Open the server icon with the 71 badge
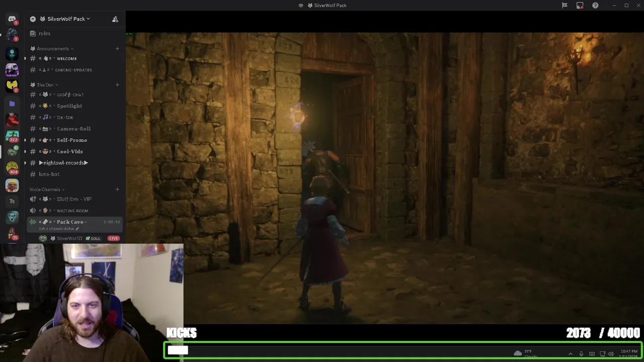The height and width of the screenshot is (362, 644). coord(12,234)
